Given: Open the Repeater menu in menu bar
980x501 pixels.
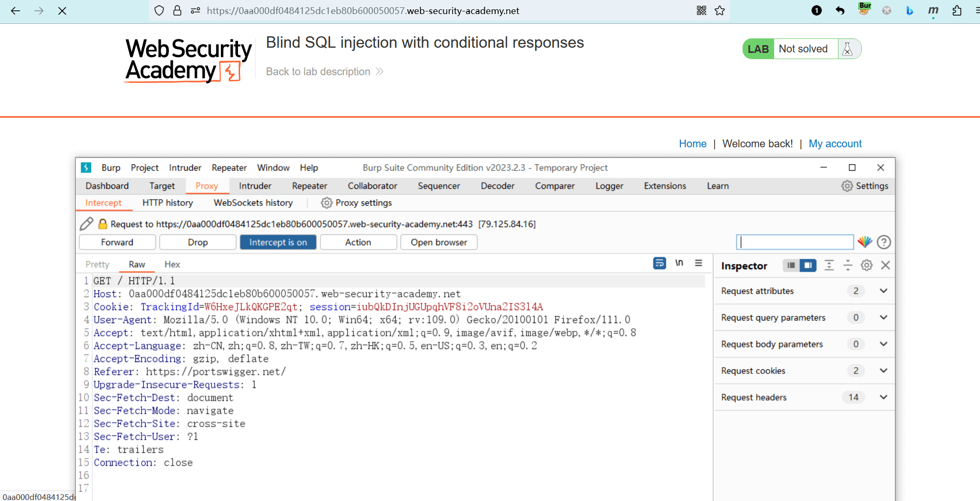Looking at the screenshot, I should [x=229, y=168].
